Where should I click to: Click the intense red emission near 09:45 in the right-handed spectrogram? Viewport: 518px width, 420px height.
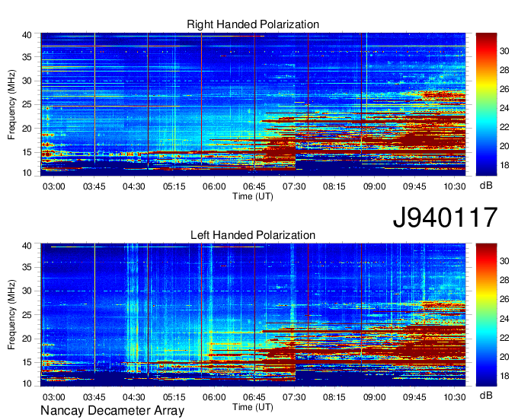416,139
